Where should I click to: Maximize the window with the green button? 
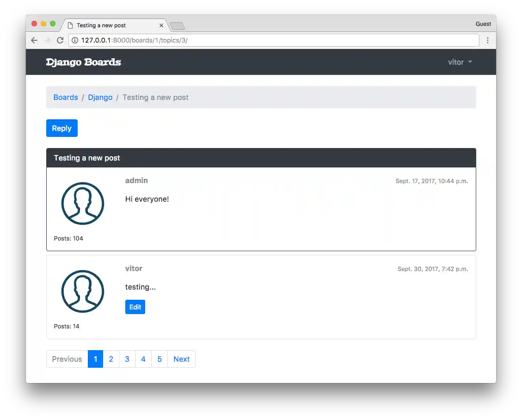pyautogui.click(x=53, y=24)
